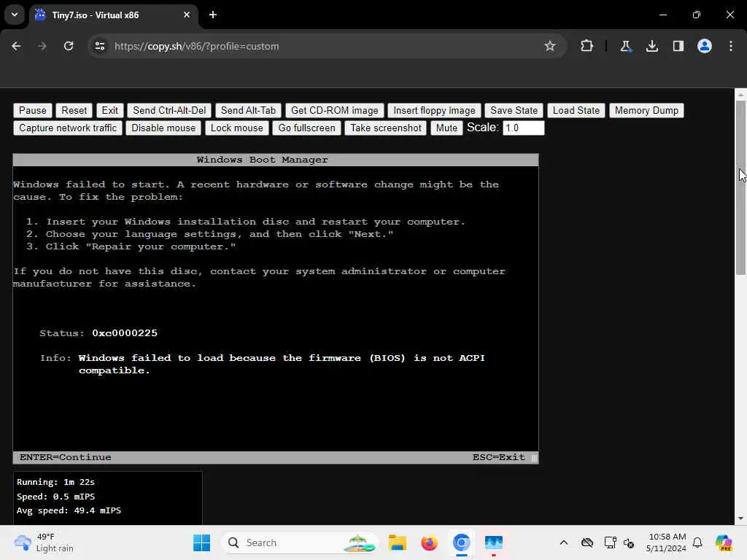Open the Chrome three-dot menu

pyautogui.click(x=731, y=46)
